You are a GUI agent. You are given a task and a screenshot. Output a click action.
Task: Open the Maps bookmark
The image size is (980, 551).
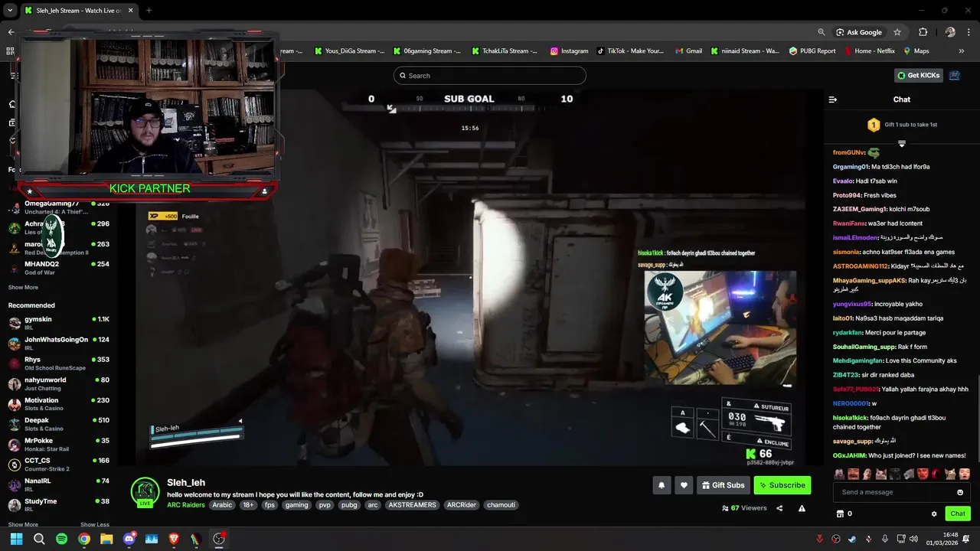(x=916, y=51)
